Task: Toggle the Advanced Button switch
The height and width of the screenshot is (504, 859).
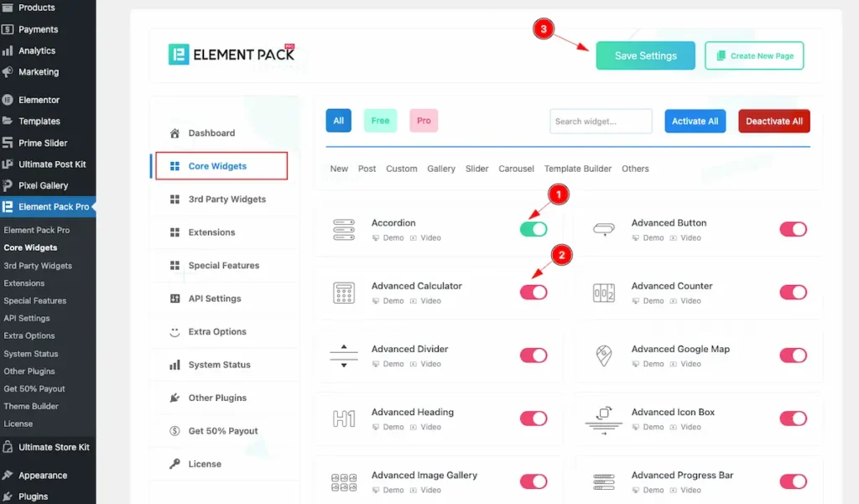Action: (x=793, y=229)
